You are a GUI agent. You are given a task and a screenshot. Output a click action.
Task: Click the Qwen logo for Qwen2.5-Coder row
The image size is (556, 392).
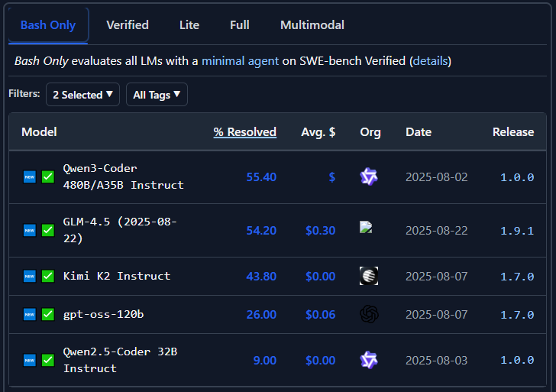point(369,360)
